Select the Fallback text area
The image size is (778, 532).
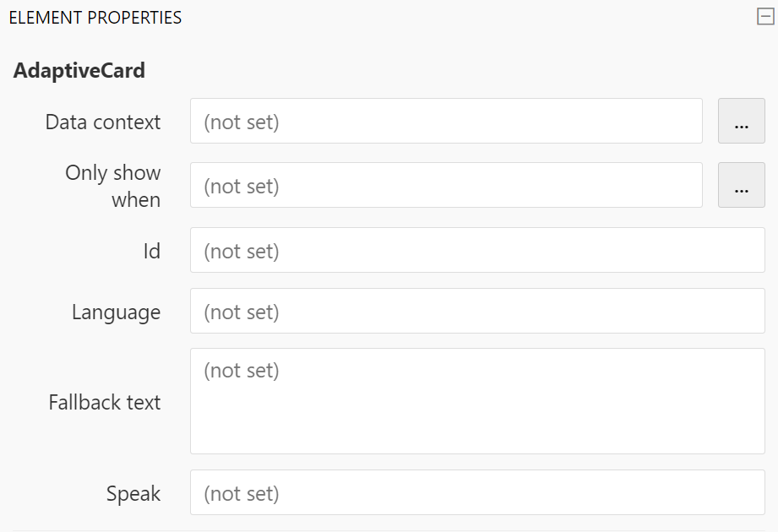click(476, 400)
